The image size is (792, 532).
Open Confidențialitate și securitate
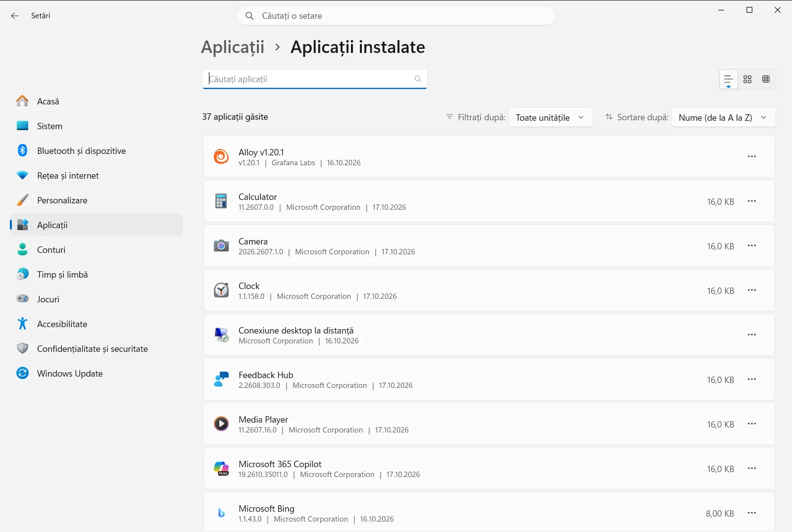97,348
